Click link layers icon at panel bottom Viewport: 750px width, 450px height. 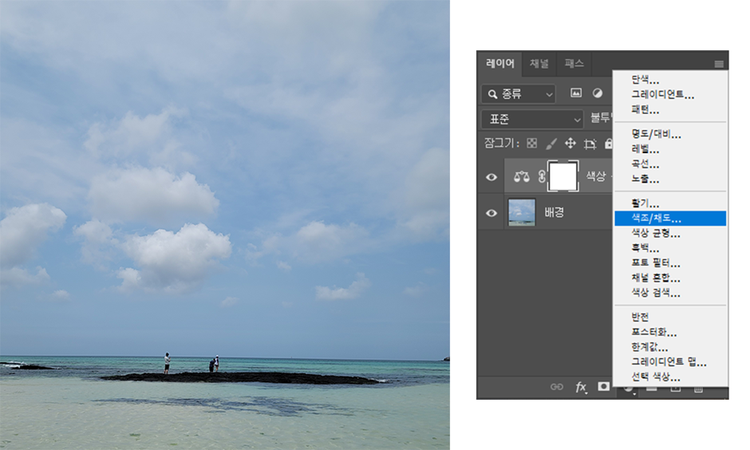coord(557,386)
